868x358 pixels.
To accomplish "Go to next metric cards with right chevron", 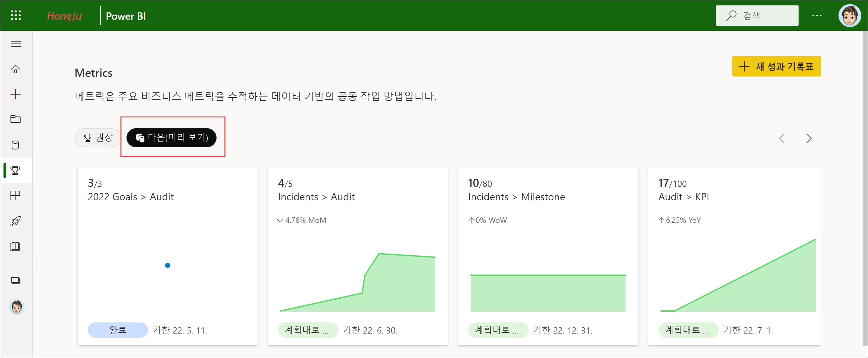I will click(809, 138).
